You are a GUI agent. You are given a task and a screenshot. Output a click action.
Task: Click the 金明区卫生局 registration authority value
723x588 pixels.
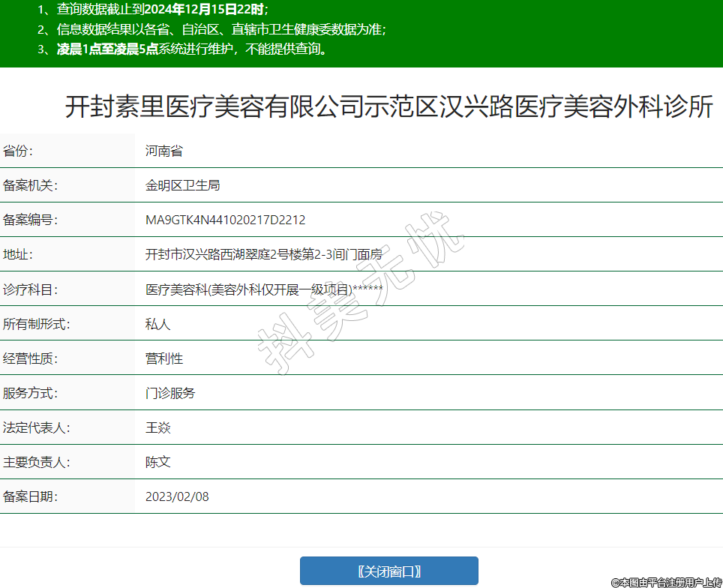[182, 185]
